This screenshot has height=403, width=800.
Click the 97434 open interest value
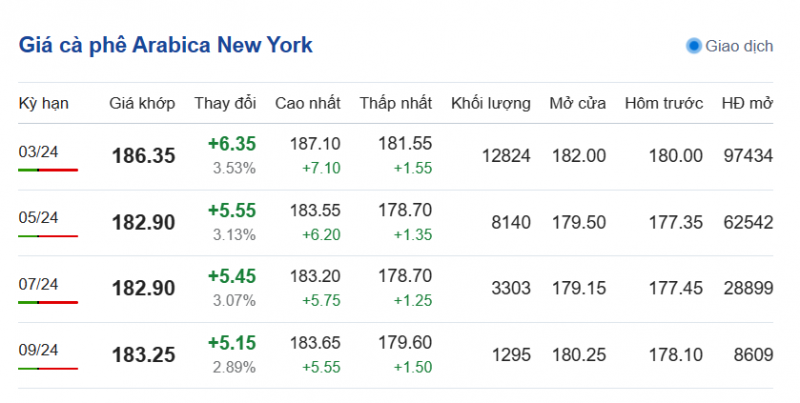coord(747,155)
